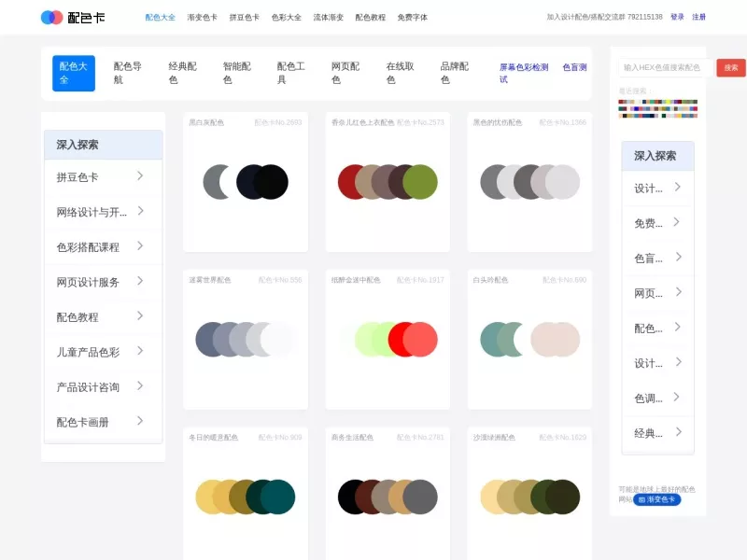This screenshot has height=560, width=747.
Task: Open the 配色教程 top navigation link
Action: 370,18
